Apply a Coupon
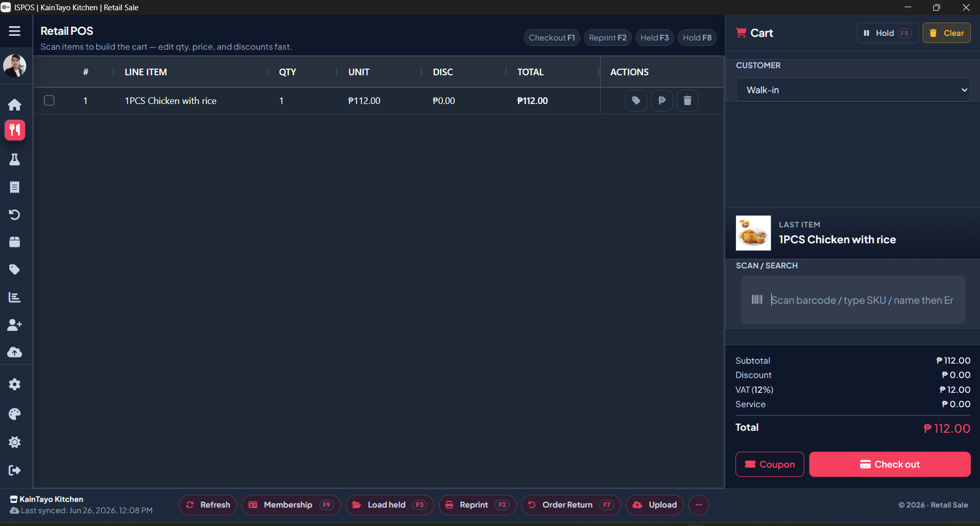Viewport: 980px width, 526px height. (770, 465)
